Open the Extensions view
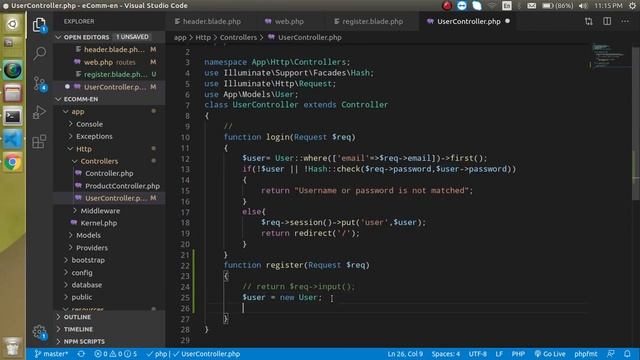Image resolution: width=640 pixels, height=360 pixels. click(39, 141)
